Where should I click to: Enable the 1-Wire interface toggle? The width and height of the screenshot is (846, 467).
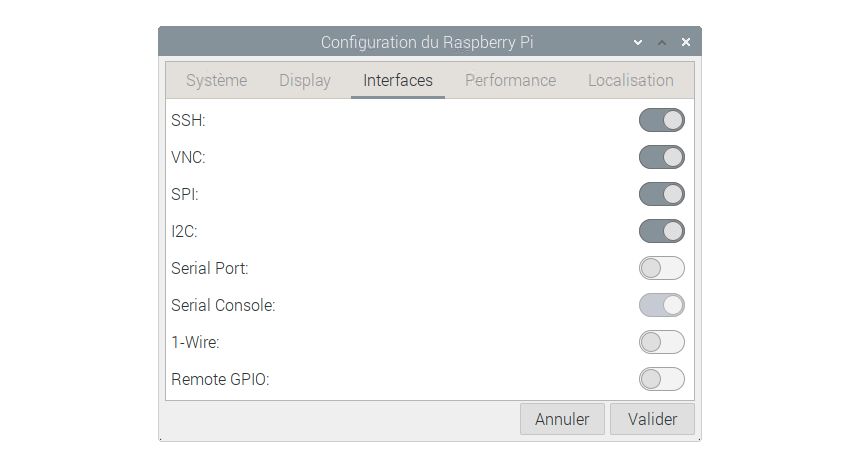661,342
